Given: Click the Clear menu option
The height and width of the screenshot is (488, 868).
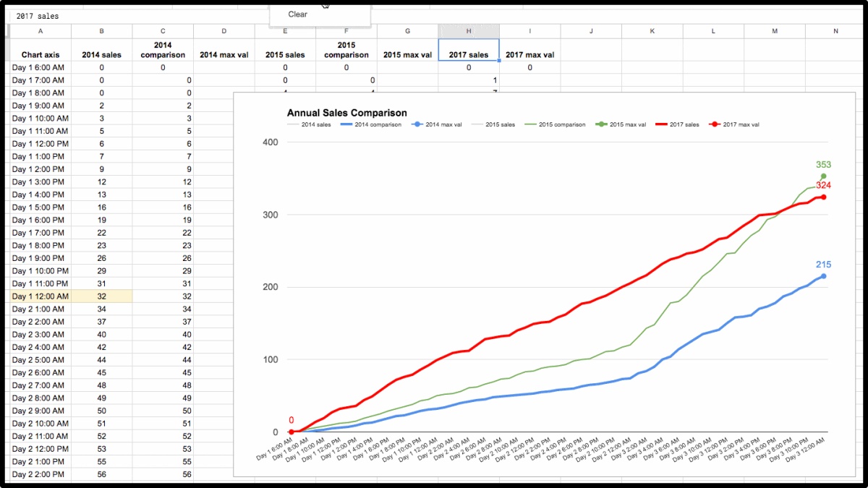Looking at the screenshot, I should pyautogui.click(x=297, y=14).
